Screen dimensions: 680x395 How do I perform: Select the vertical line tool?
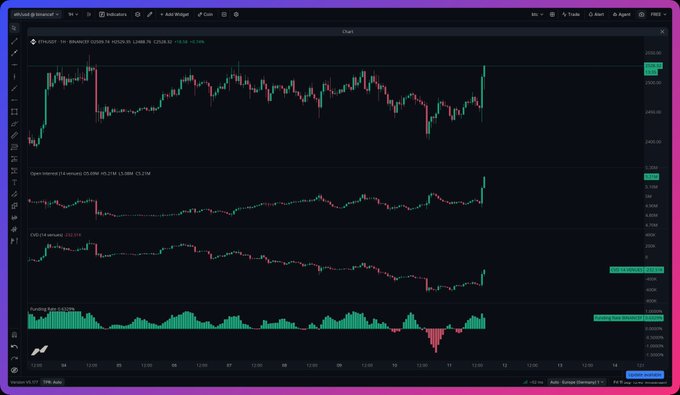tap(14, 77)
